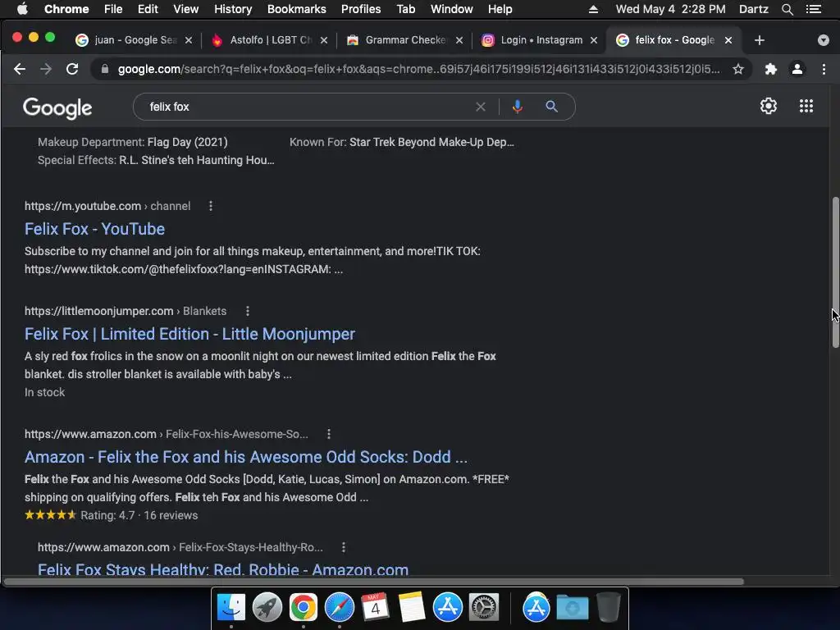Switch to the juan - Google Search tab

point(134,40)
